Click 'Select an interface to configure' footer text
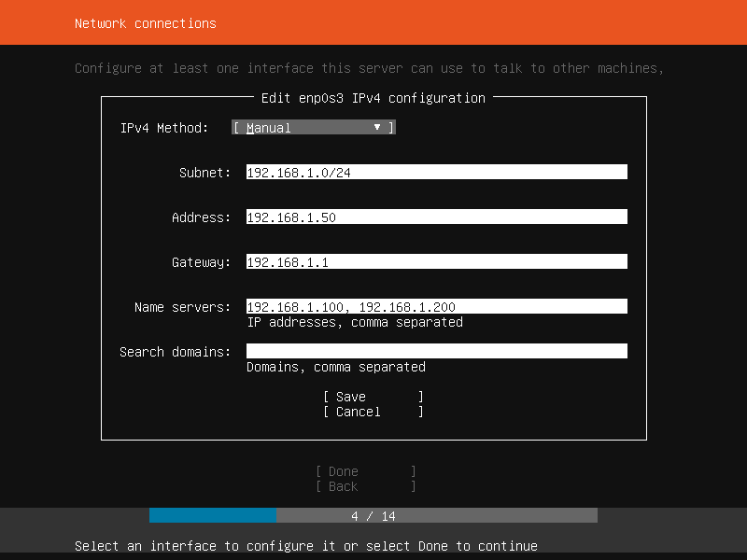 306,546
